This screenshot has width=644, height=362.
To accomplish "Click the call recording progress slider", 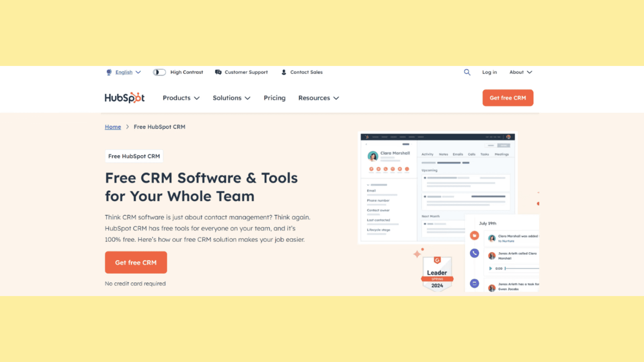I will pyautogui.click(x=522, y=268).
